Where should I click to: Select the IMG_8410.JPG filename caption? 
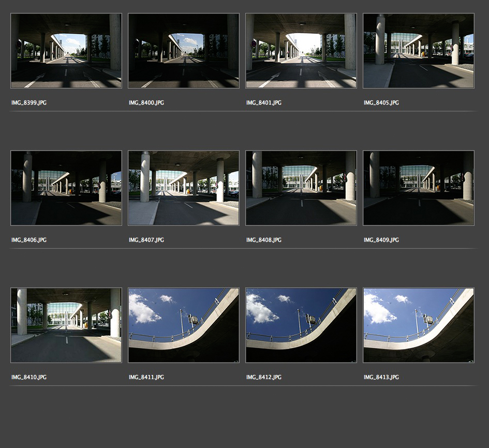click(29, 378)
